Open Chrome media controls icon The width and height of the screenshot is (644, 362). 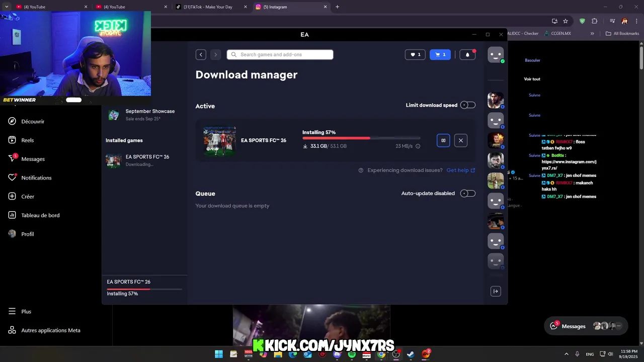pos(612,21)
